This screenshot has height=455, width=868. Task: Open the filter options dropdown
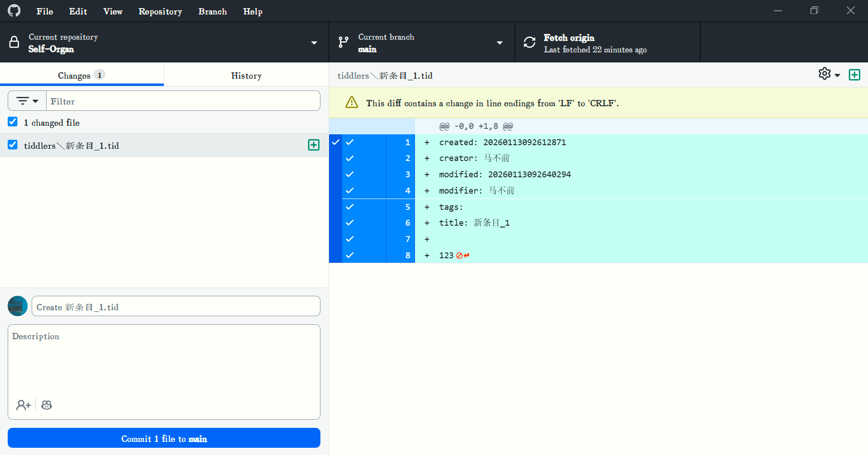27,101
